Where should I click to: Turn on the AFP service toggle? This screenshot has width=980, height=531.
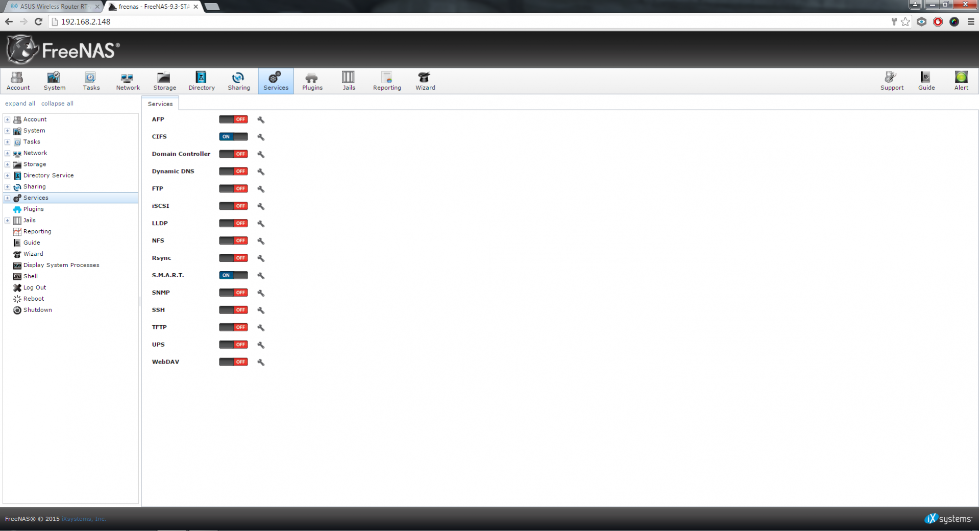coord(233,119)
